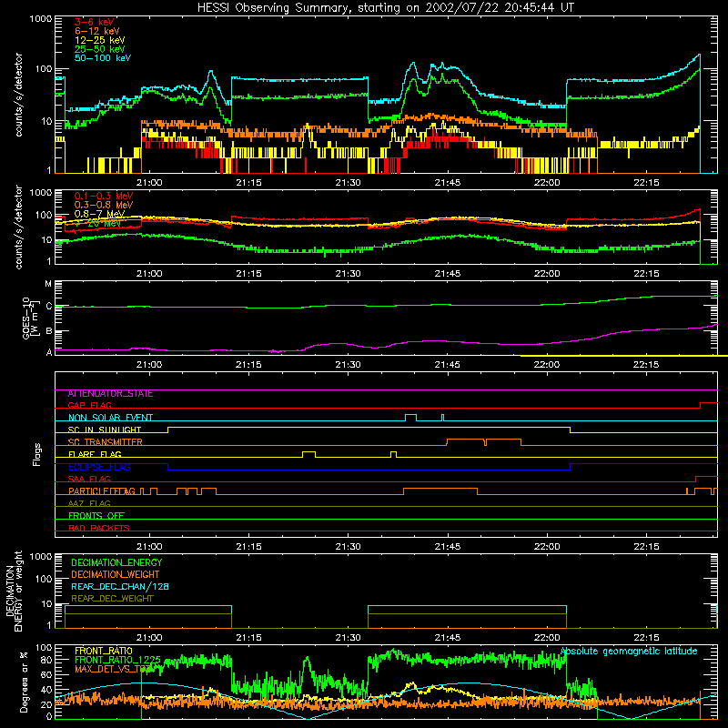Click the 22:00 tick label under the GOES plot

pyautogui.click(x=547, y=365)
